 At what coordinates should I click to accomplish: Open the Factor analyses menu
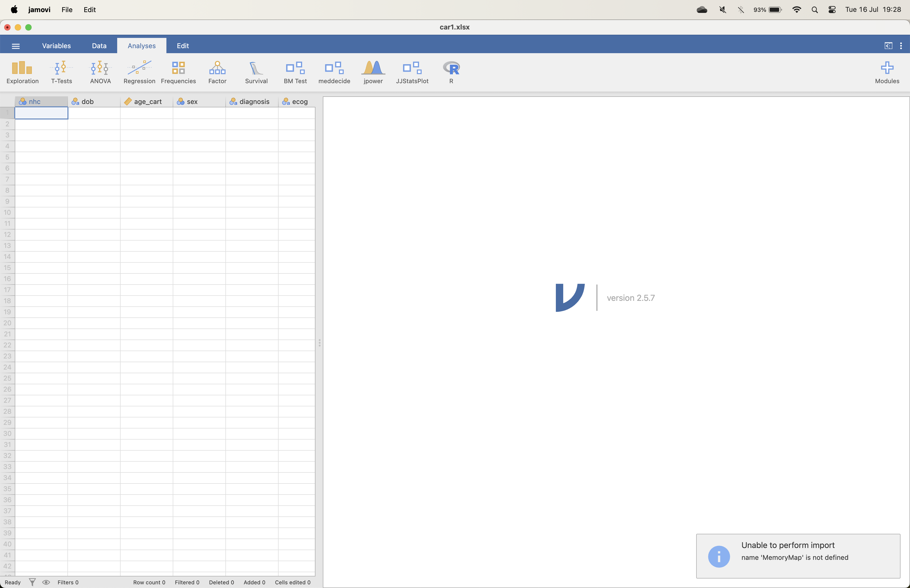[x=217, y=72]
